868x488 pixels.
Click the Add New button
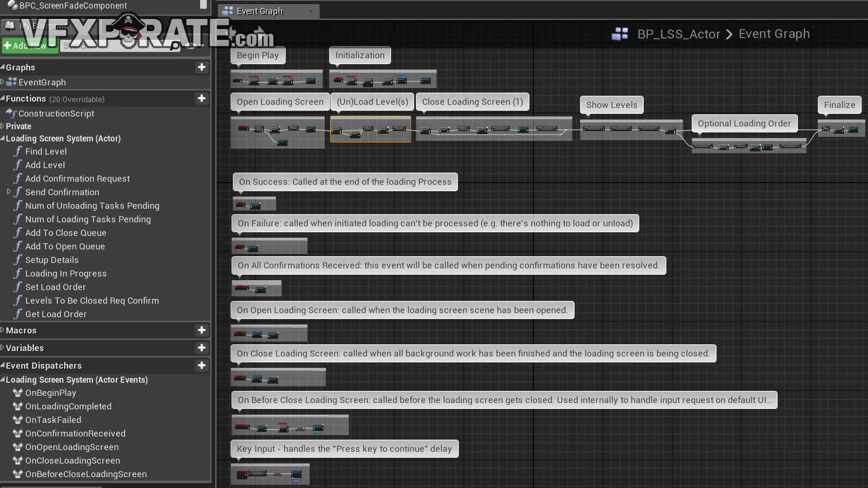[30, 46]
